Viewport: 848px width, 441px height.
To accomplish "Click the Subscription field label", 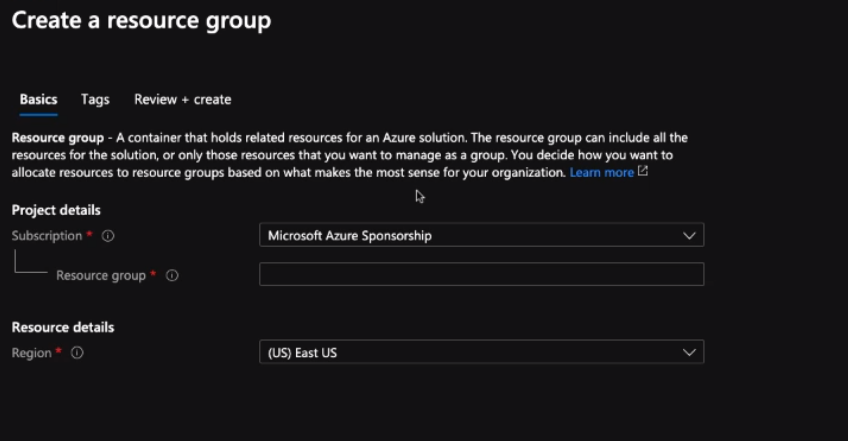I will [x=47, y=236].
